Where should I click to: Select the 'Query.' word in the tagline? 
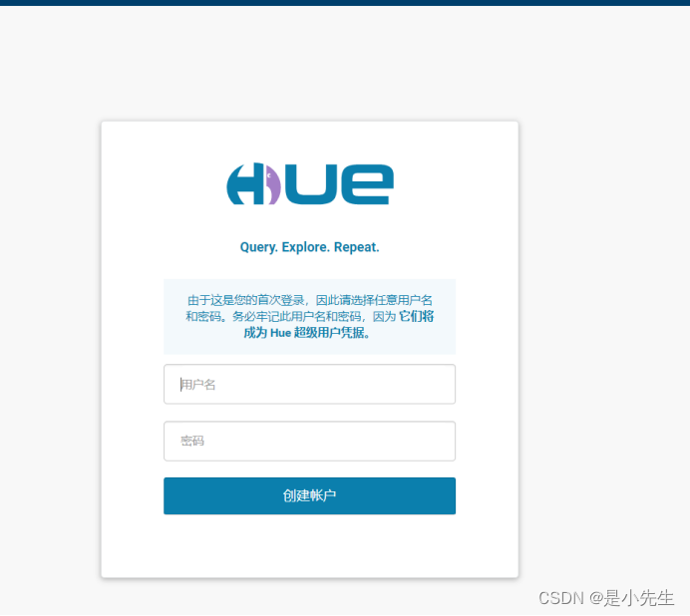pyautogui.click(x=259, y=247)
